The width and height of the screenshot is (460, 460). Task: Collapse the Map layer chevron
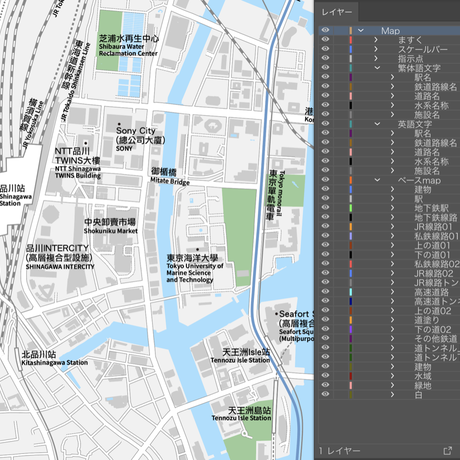[361, 30]
